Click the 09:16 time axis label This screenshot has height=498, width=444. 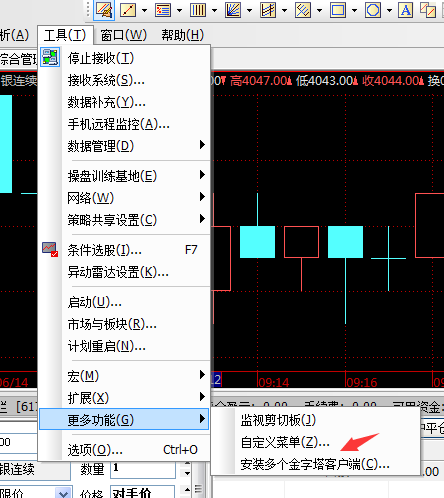tap(362, 382)
